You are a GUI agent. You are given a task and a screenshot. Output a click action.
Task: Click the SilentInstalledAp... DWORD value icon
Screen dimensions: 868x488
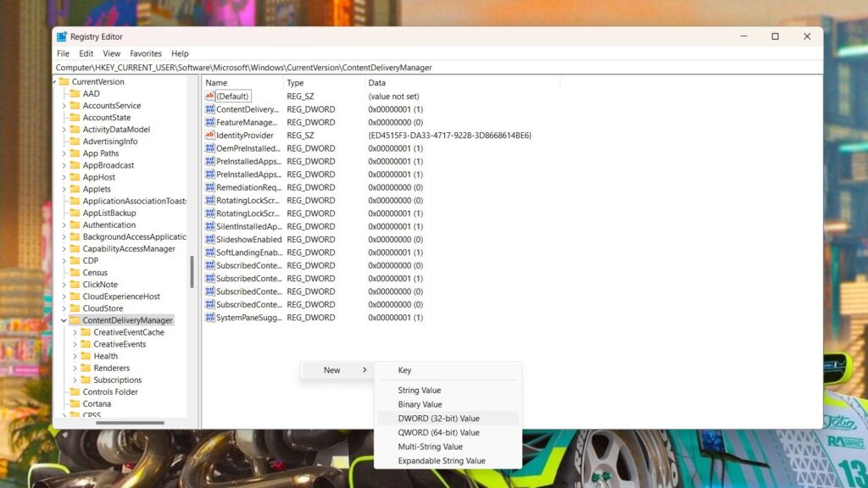209,226
